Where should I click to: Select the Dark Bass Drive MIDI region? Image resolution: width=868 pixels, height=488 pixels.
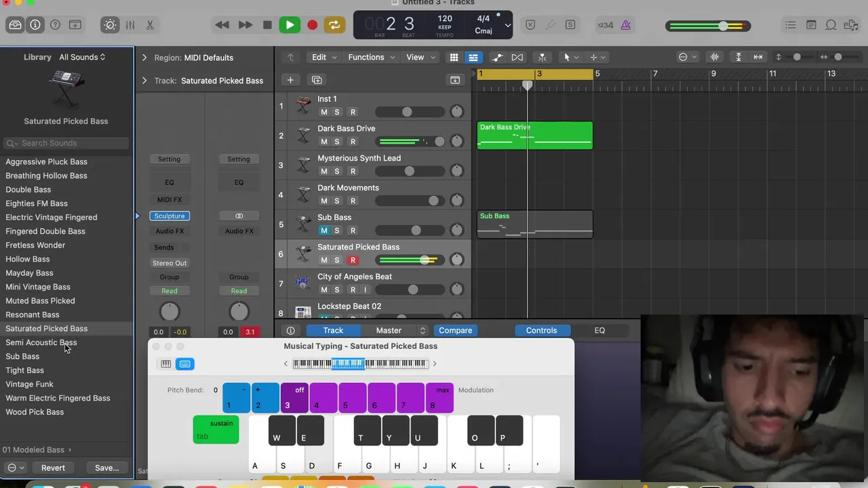[535, 136]
